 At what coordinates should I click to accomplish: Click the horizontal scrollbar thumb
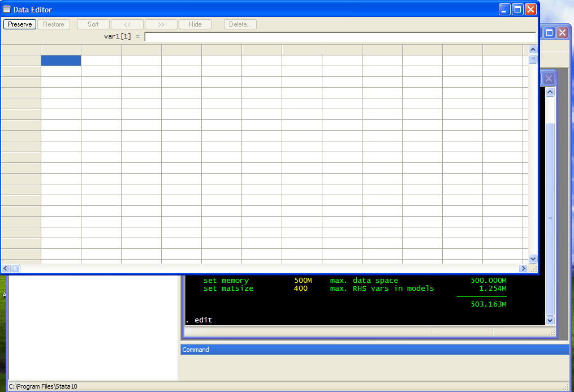click(x=16, y=269)
